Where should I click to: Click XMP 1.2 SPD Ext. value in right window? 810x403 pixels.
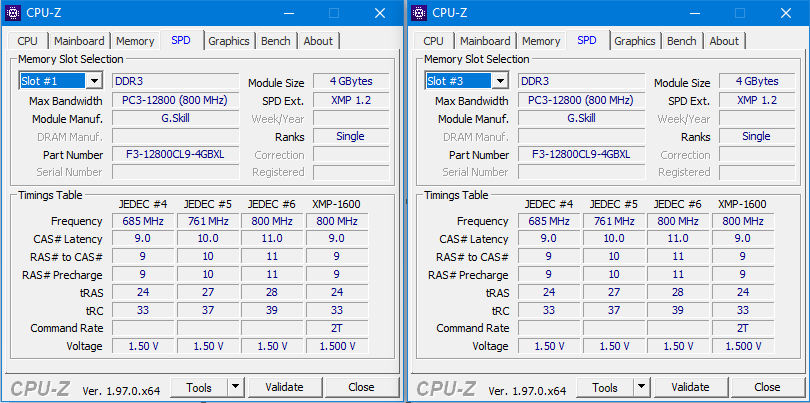(x=757, y=100)
